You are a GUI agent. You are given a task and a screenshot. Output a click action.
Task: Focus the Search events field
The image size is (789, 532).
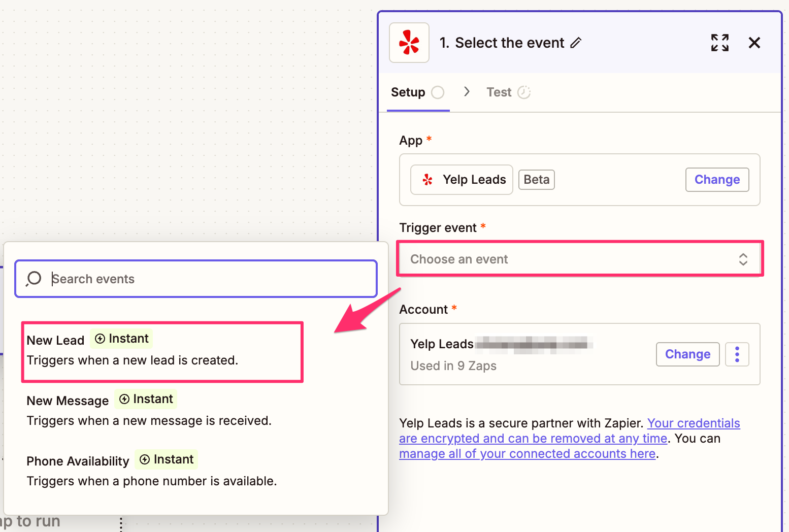coord(196,279)
